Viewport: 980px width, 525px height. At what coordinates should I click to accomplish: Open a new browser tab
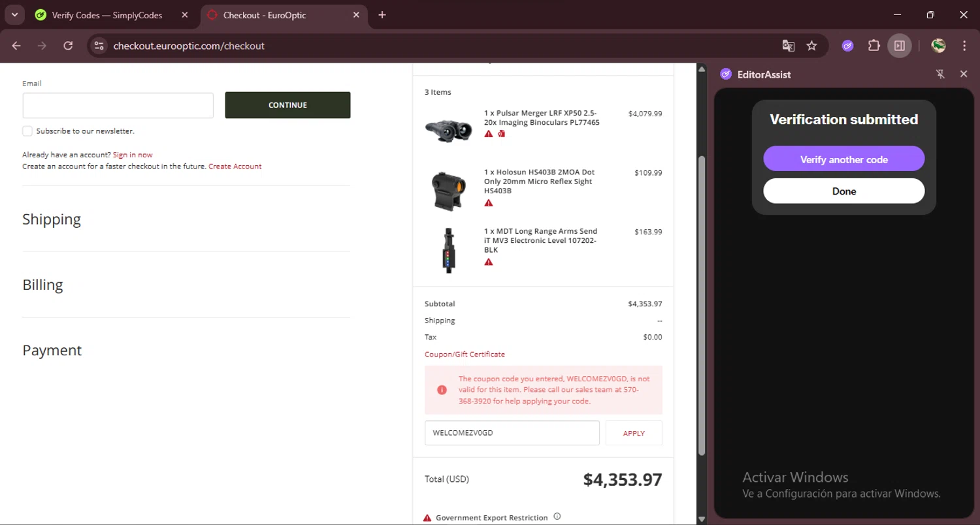[x=382, y=15]
